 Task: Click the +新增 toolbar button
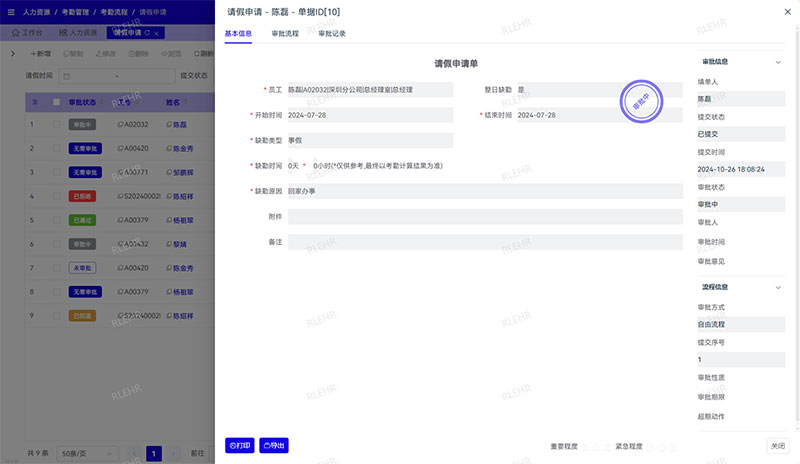tap(41, 54)
